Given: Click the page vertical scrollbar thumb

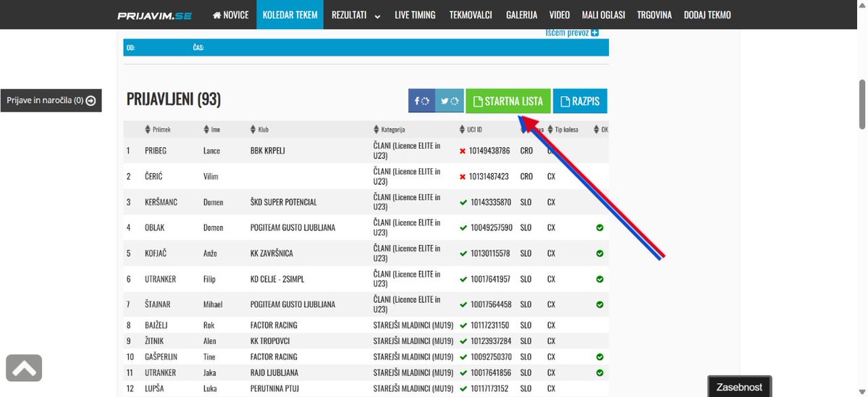Looking at the screenshot, I should pos(862,104).
